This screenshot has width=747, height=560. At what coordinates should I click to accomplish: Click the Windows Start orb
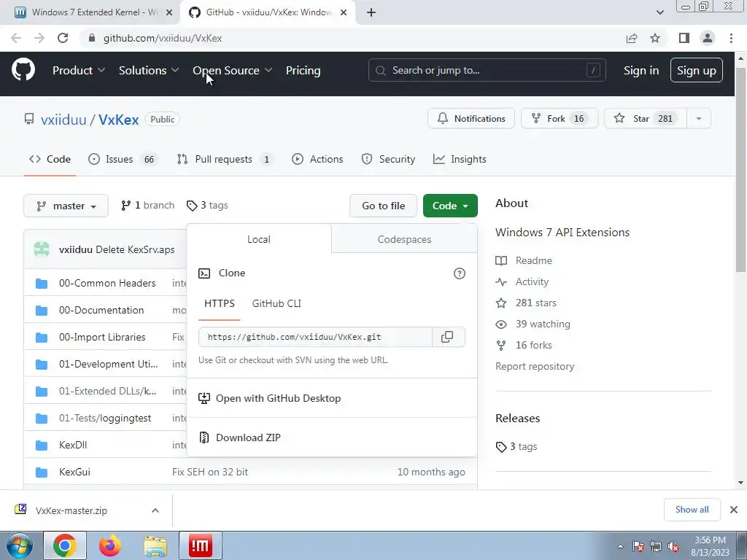[19, 545]
